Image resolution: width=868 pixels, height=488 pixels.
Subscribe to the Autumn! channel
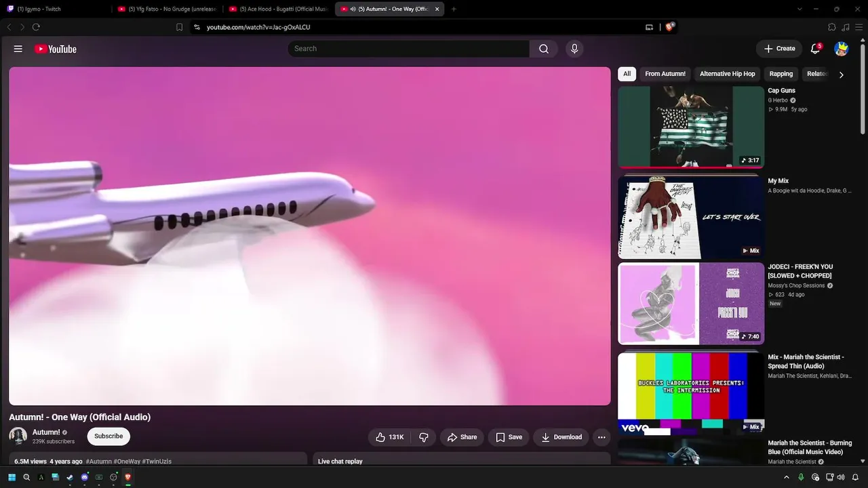108,436
